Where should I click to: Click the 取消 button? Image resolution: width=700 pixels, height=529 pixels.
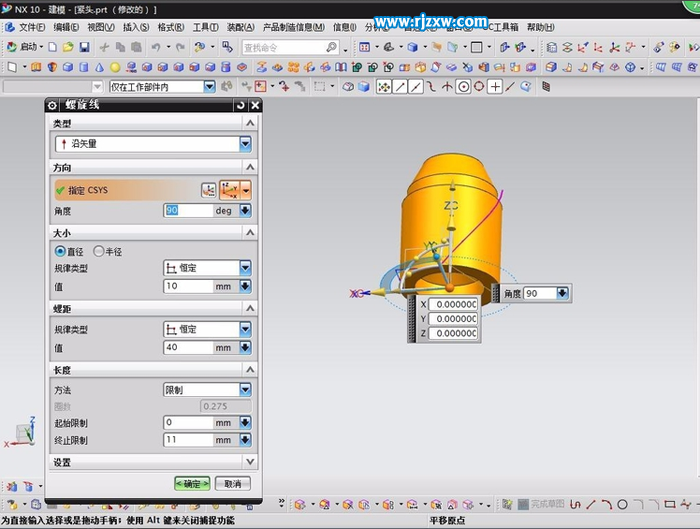pyautogui.click(x=231, y=484)
